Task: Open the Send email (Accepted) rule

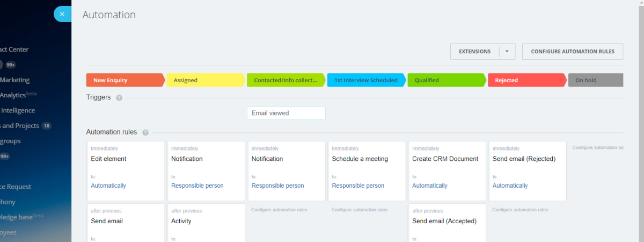Action: coord(444,221)
